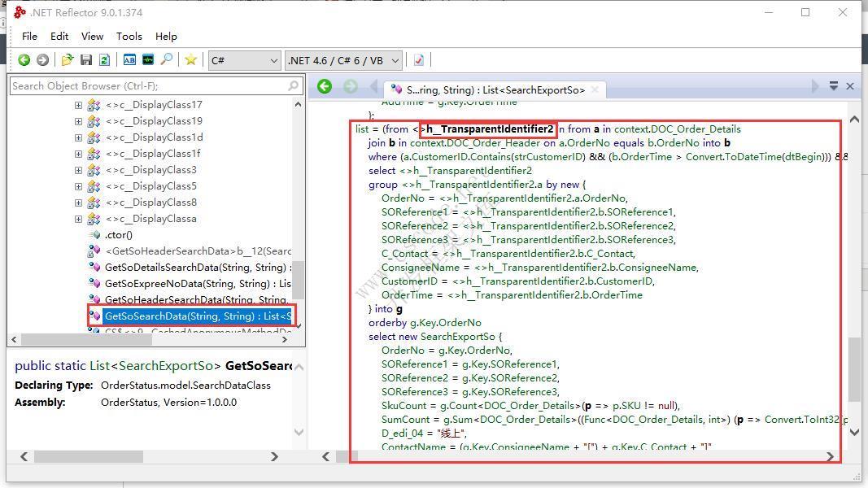The width and height of the screenshot is (868, 488).
Task: Click the Search magnifier toolbar icon
Action: (167, 60)
